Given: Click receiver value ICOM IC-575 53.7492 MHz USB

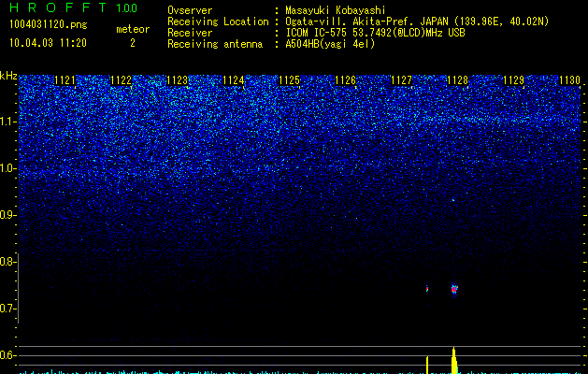Looking at the screenshot, I should [375, 33].
